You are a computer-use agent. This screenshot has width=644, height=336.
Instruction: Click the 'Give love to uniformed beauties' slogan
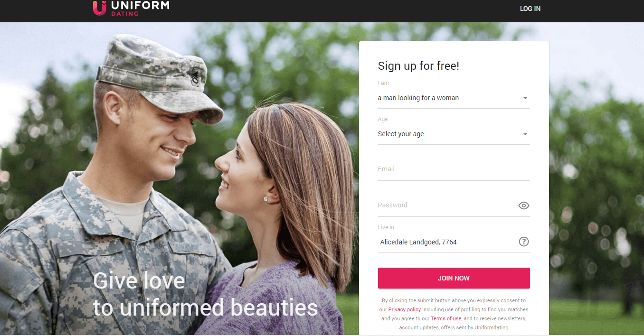(205, 294)
